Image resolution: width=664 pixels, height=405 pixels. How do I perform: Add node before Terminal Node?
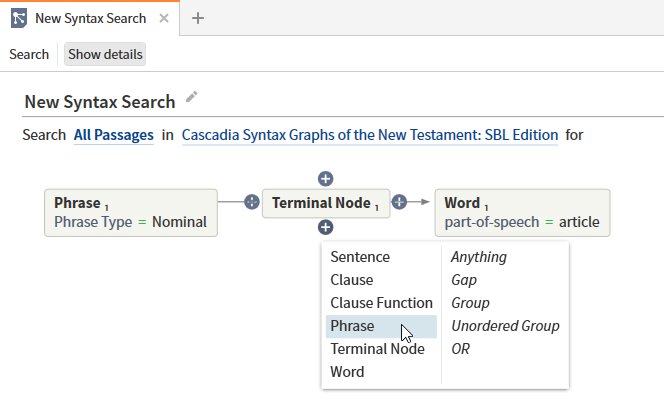pyautogui.click(x=252, y=202)
